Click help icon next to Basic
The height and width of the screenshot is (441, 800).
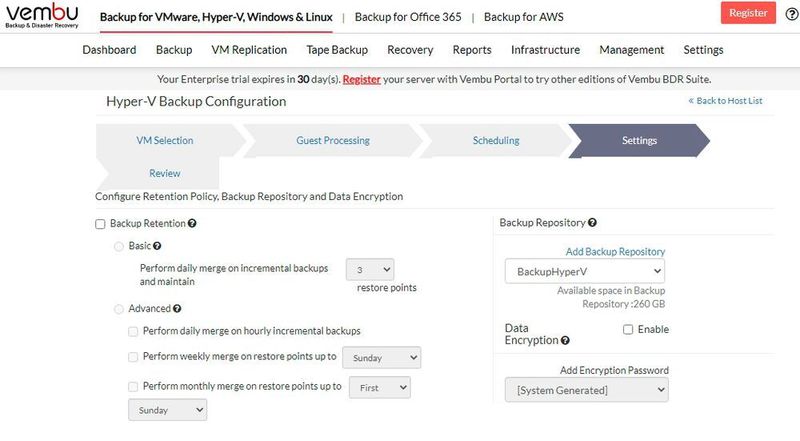tap(157, 245)
